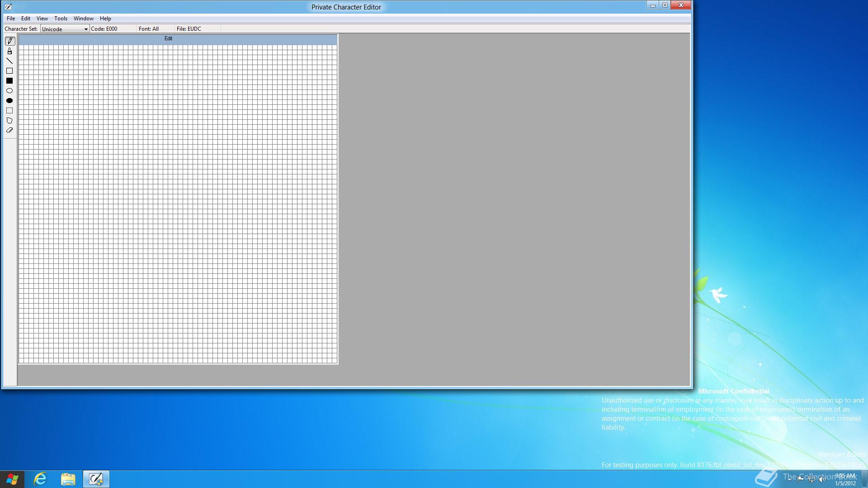This screenshot has height=488, width=868.
Task: Click the Show Desktop button
Action: click(865, 479)
